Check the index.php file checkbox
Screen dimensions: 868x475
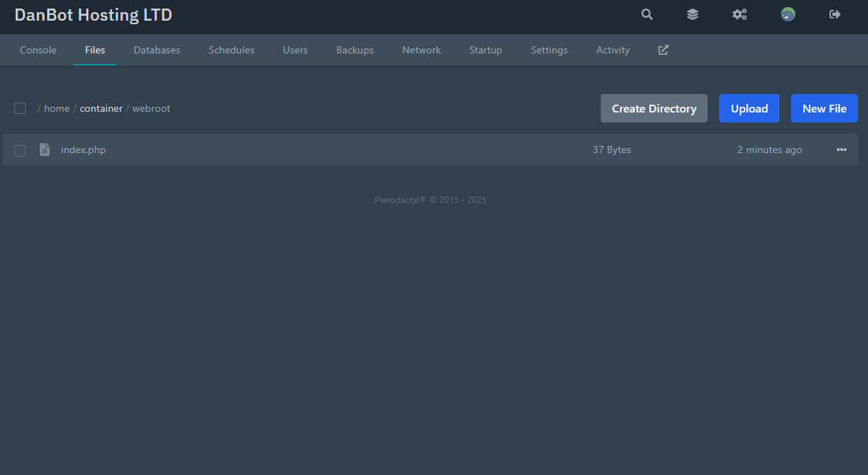[20, 150]
